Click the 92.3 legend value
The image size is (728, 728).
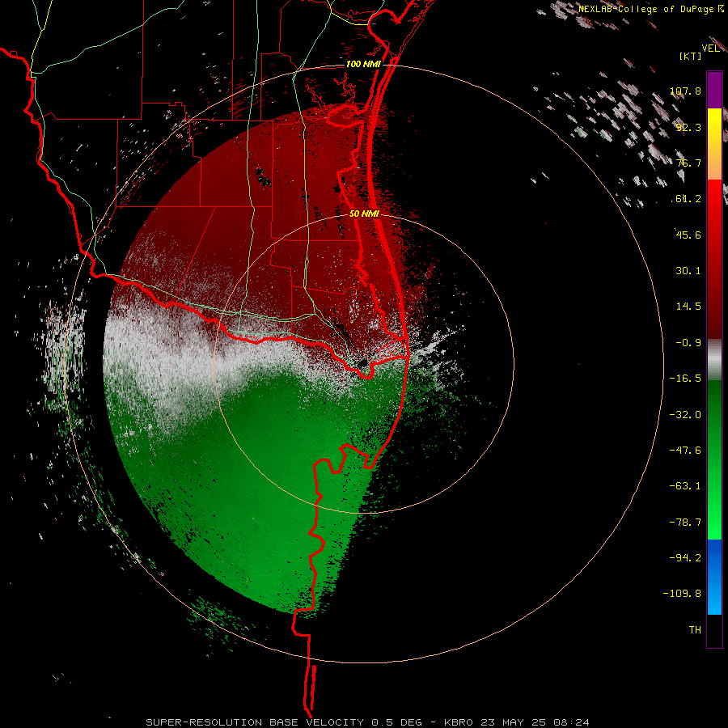(x=688, y=127)
